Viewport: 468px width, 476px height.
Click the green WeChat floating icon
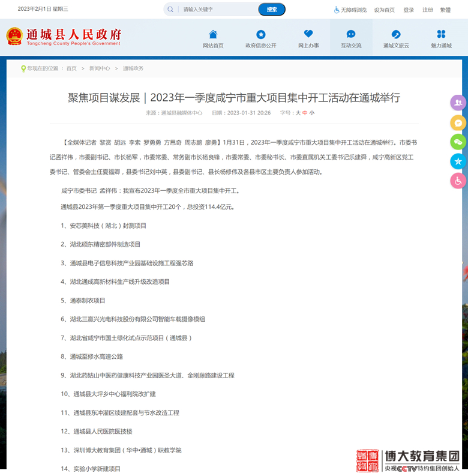458,142
